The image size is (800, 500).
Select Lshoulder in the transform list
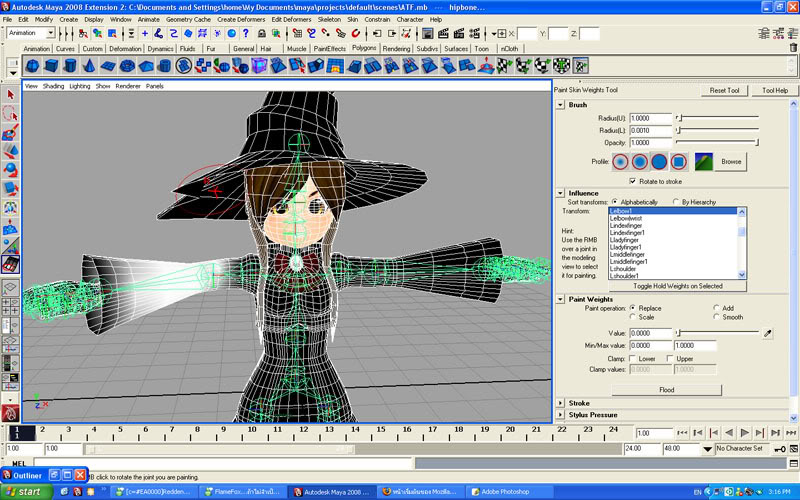623,269
